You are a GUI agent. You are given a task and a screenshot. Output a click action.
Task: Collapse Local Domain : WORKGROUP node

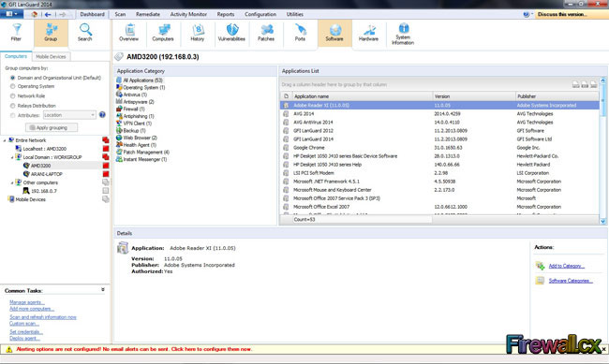click(x=12, y=157)
